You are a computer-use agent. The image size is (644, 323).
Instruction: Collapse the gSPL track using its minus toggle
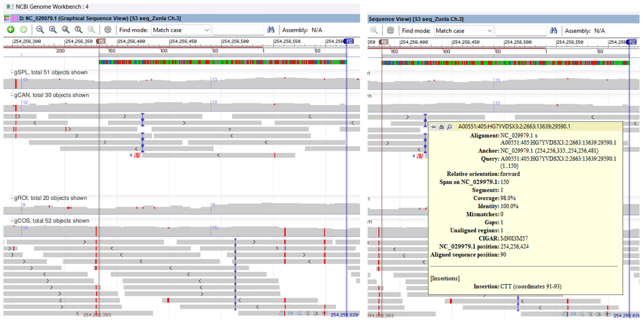click(12, 73)
